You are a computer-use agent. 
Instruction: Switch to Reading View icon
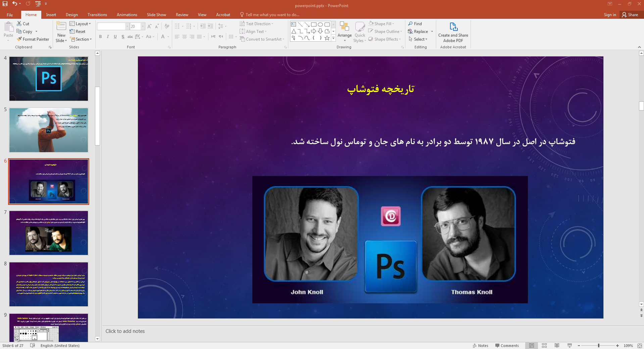(557, 346)
